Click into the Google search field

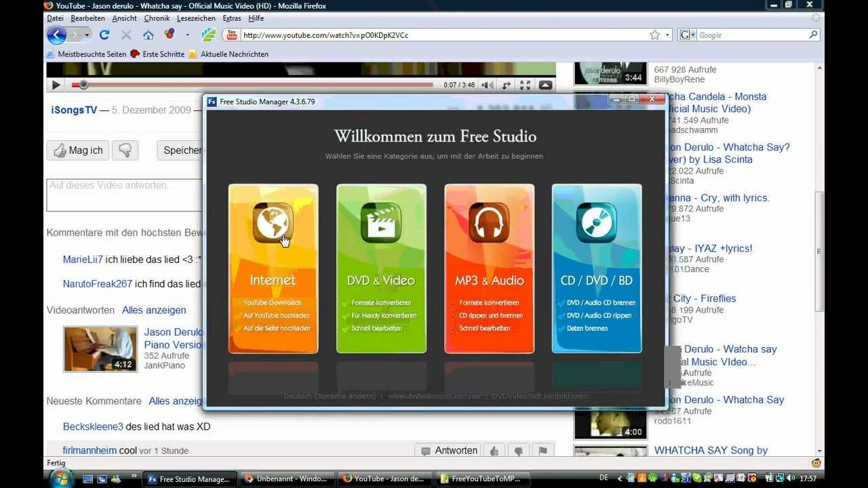click(x=751, y=35)
